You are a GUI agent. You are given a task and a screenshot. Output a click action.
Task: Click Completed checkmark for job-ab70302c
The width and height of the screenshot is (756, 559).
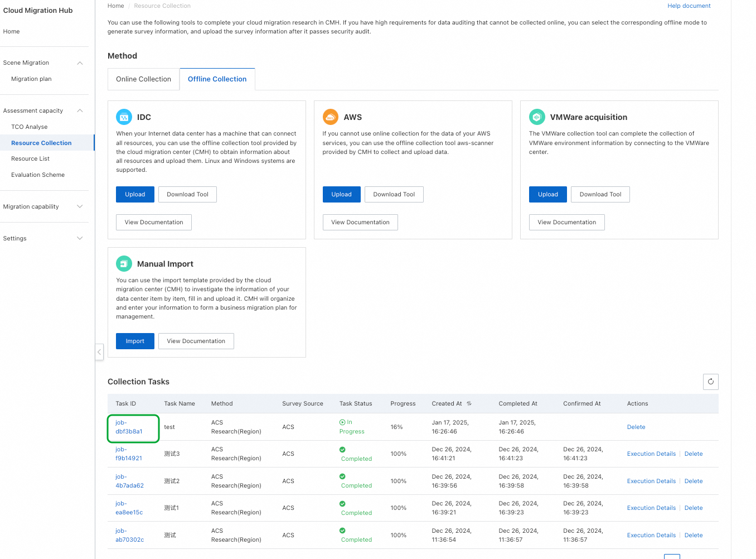tap(342, 531)
